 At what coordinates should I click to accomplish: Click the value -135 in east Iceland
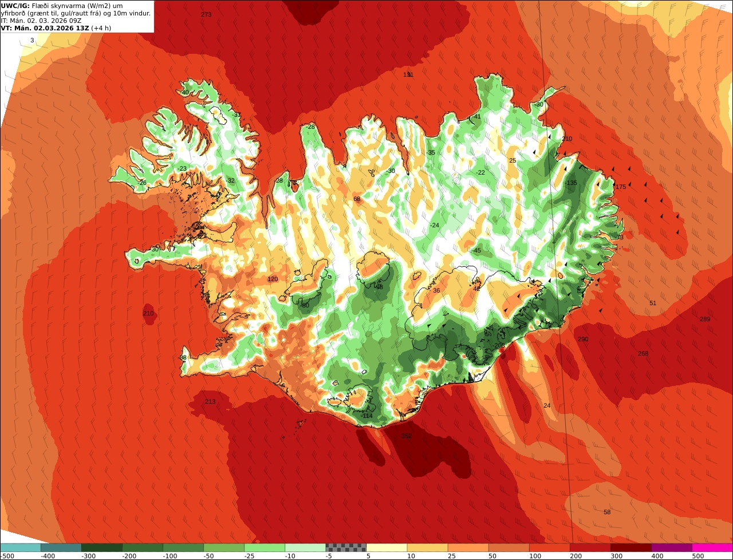(x=571, y=183)
